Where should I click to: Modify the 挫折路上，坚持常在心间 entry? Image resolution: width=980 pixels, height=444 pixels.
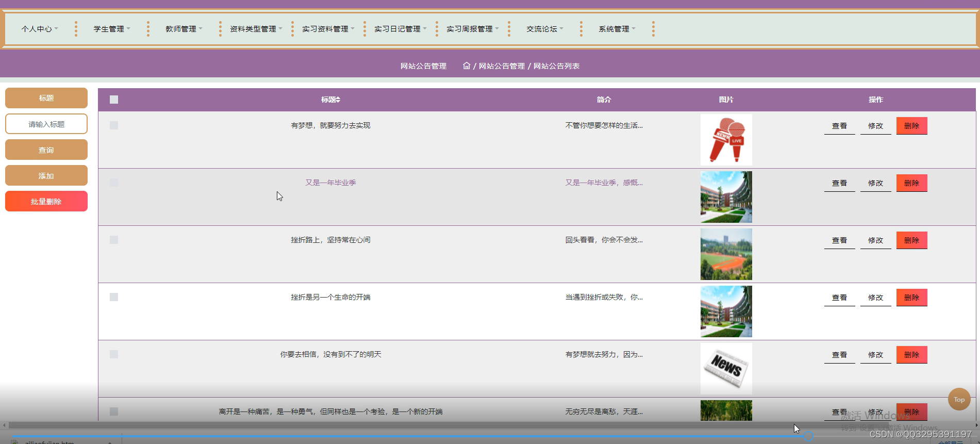pyautogui.click(x=876, y=240)
